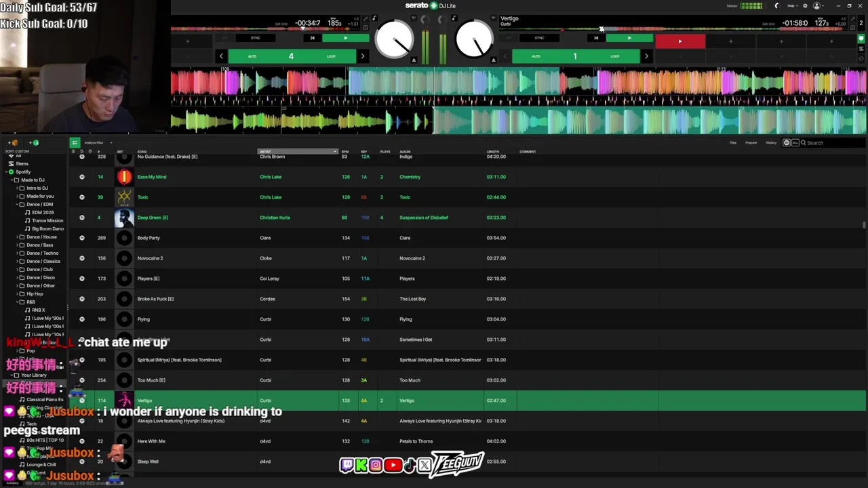Seek in the left deck track overview
This screenshot has width=868, height=488.
click(x=264, y=29)
